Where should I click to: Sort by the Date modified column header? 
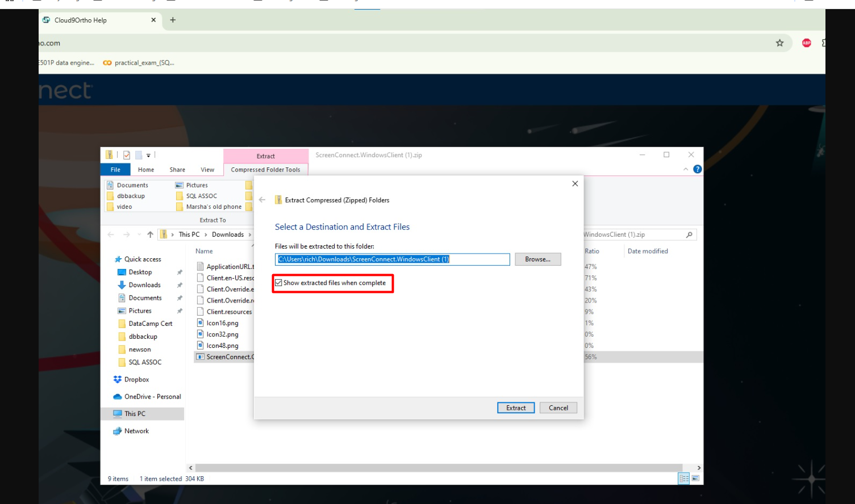648,251
